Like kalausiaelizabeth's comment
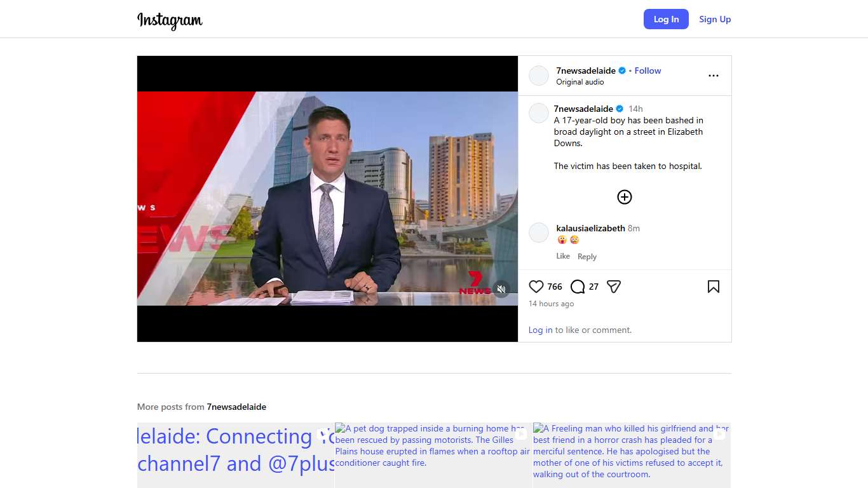The height and width of the screenshot is (488, 868). [x=563, y=256]
